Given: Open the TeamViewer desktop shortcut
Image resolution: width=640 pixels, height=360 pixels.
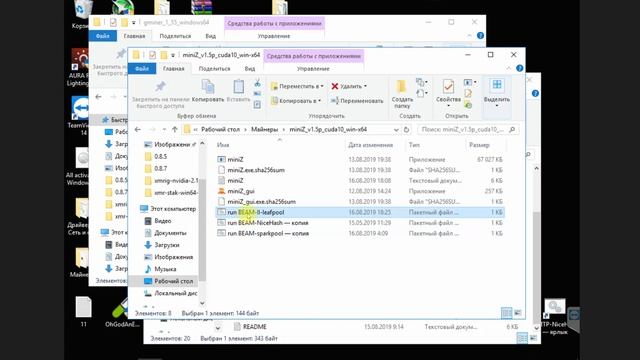Looking at the screenshot, I should (x=79, y=116).
